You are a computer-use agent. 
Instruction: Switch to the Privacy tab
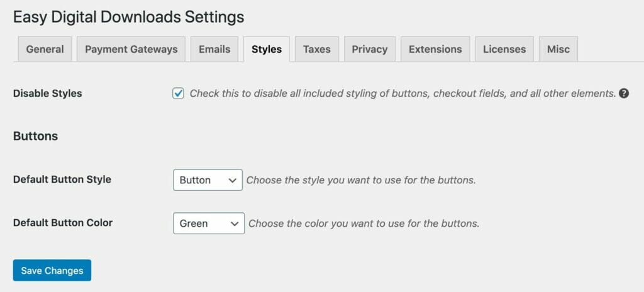pos(370,49)
